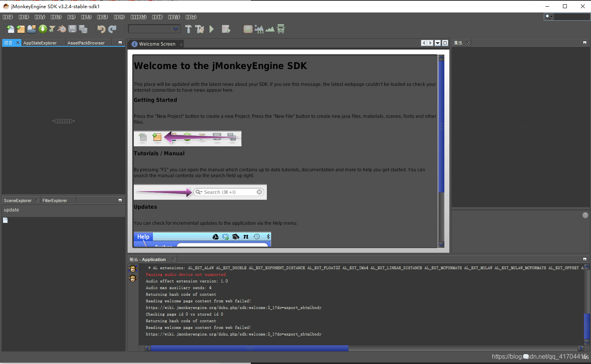This screenshot has height=364, width=591.
Task: Click the Clean and Build hammer-broom icon
Action: (200, 29)
